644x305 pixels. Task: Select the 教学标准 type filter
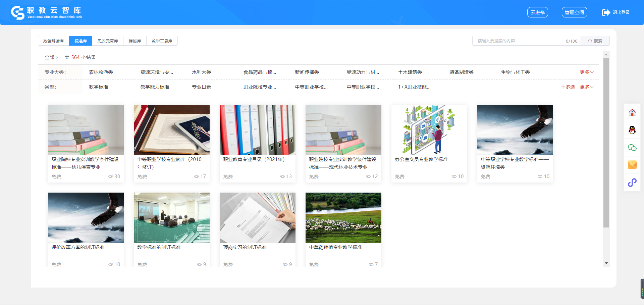click(99, 87)
